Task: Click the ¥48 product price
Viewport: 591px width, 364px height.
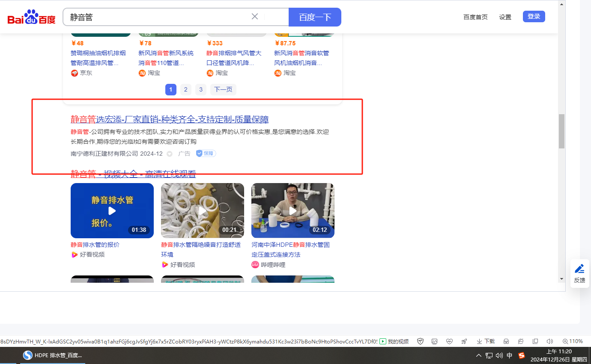Action: click(x=78, y=43)
